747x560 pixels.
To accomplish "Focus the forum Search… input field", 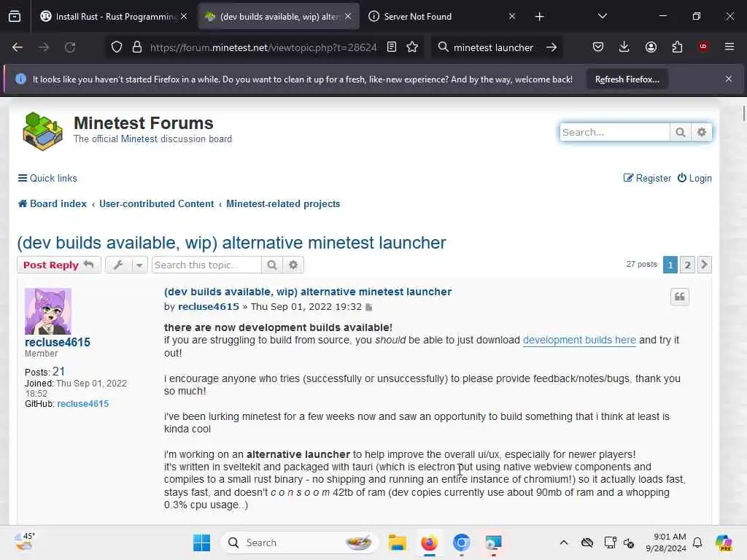I will click(614, 133).
